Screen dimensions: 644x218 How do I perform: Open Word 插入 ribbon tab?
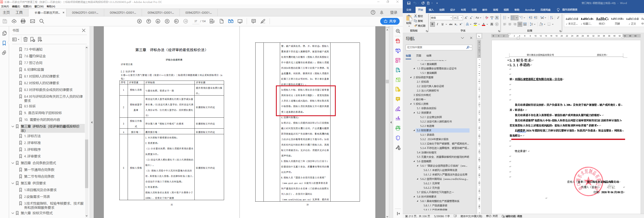(431, 10)
